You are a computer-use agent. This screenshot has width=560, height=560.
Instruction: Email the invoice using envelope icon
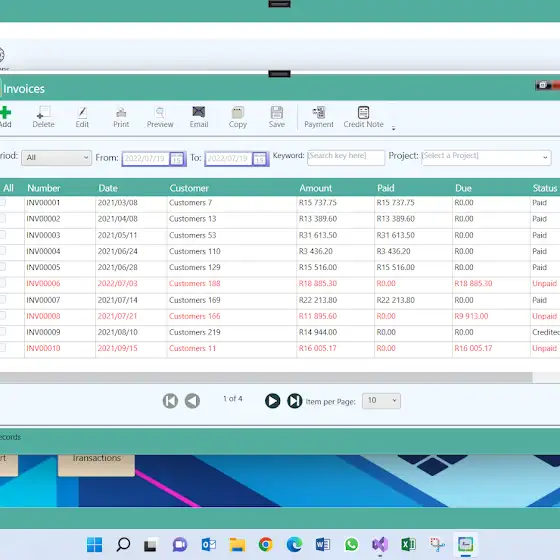click(x=199, y=117)
